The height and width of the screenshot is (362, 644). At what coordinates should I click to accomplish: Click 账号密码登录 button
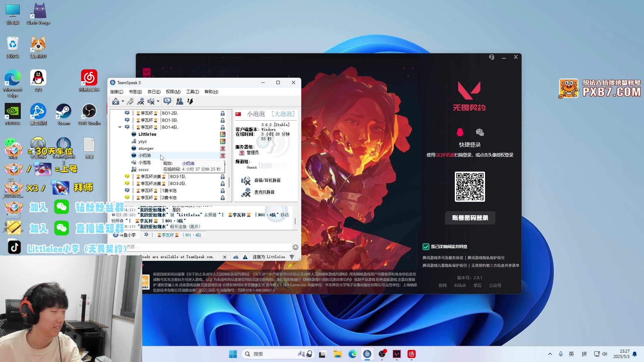[470, 218]
